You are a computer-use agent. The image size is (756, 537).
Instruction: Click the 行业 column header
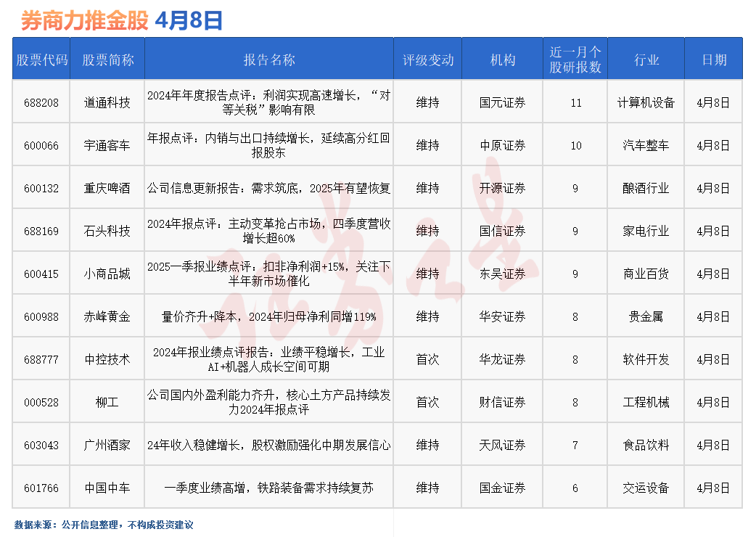point(646,60)
